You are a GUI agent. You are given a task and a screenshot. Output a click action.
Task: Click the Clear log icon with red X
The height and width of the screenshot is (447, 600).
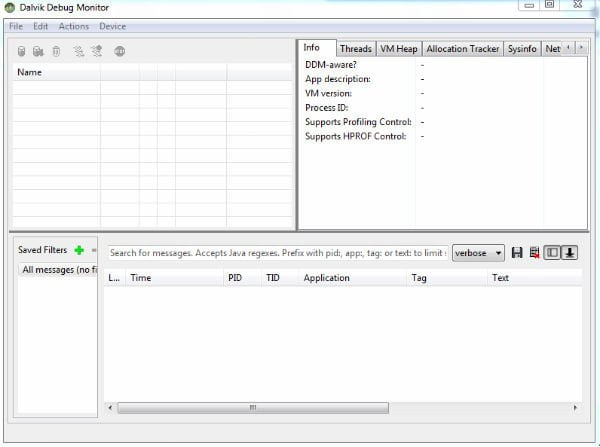click(x=534, y=253)
